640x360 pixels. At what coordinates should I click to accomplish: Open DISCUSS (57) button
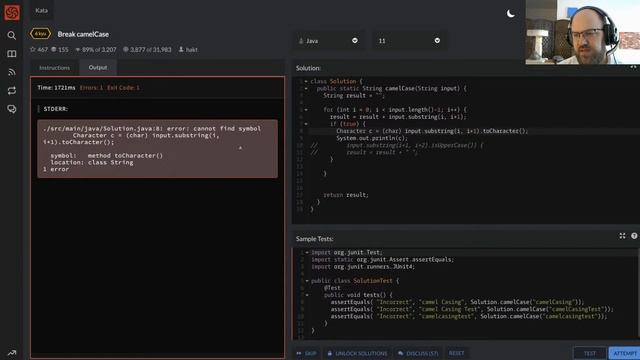(x=418, y=353)
